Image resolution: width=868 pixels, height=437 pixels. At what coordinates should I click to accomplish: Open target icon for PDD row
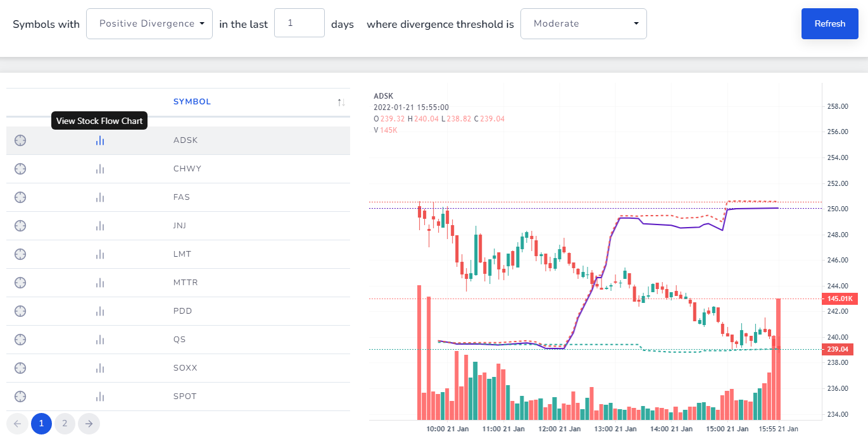(x=20, y=311)
